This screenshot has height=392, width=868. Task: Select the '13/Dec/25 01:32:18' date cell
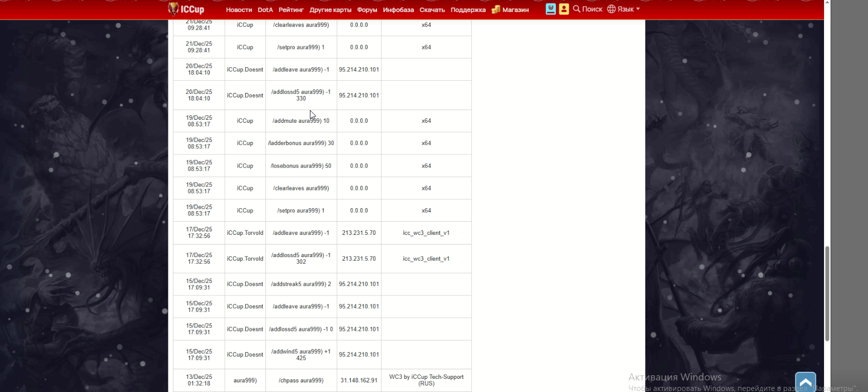tap(199, 380)
